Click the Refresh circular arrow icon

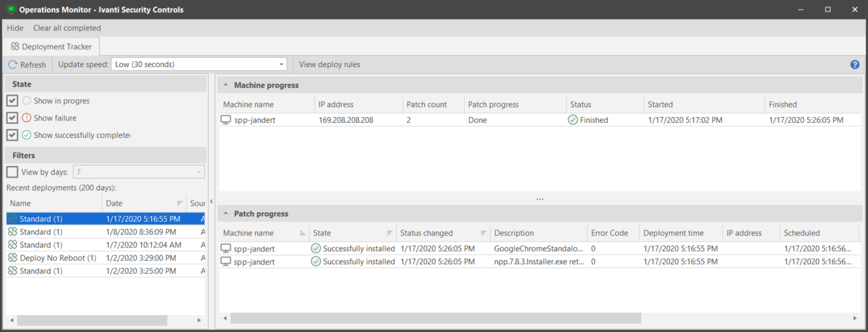(12, 64)
